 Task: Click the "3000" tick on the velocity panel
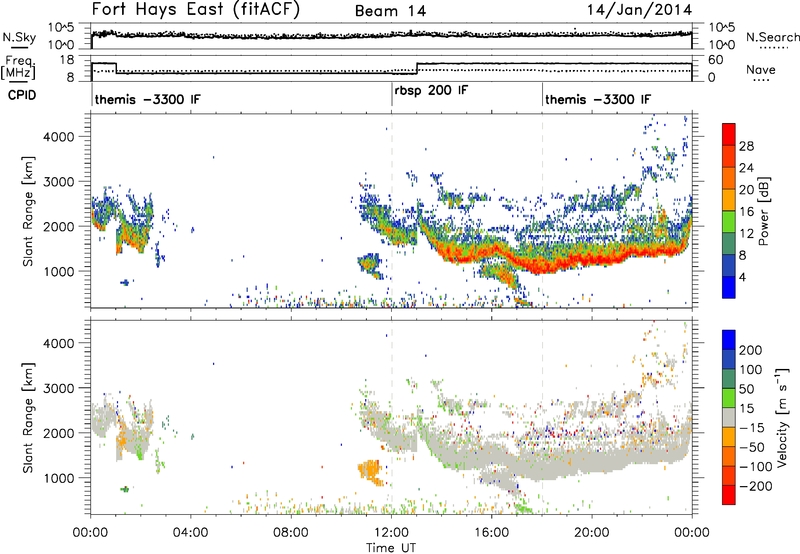[x=58, y=388]
